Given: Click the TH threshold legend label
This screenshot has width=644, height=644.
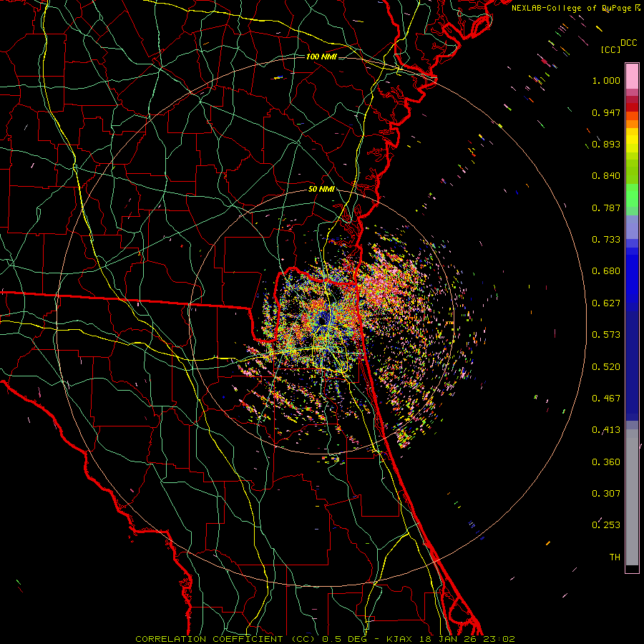Looking at the screenshot, I should coord(615,557).
